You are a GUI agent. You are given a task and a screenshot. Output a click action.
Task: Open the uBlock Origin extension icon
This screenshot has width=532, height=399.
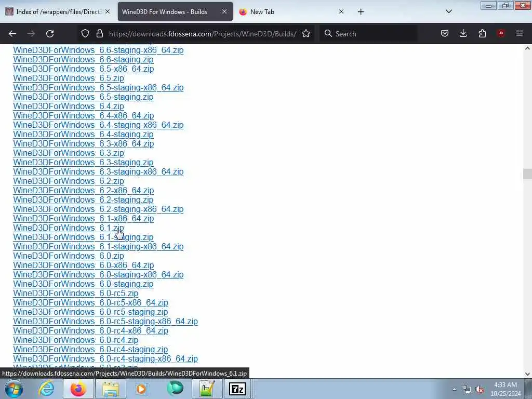click(x=501, y=33)
